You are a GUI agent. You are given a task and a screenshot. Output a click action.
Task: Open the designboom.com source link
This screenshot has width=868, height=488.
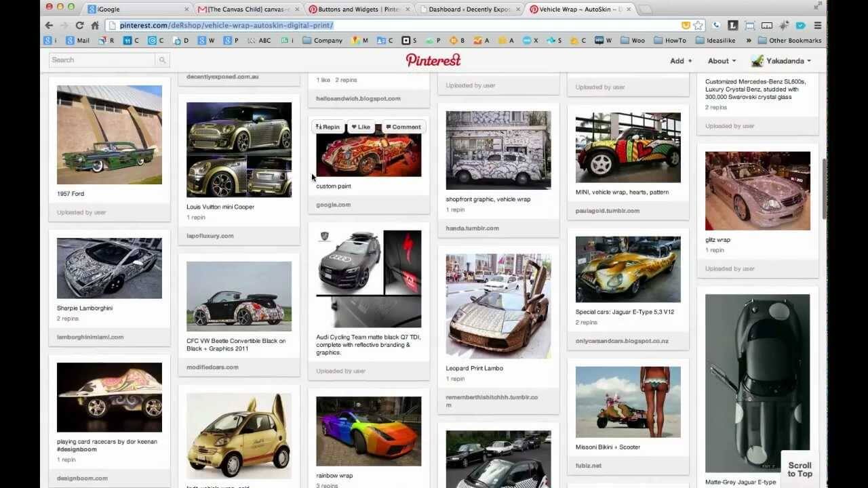(82, 478)
